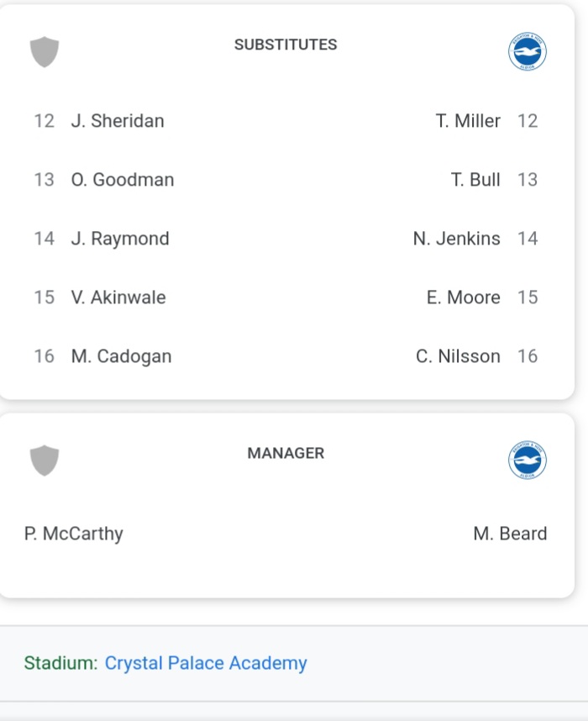Select substitute E. Moore
Image resolution: width=588 pixels, height=721 pixels.
[464, 297]
